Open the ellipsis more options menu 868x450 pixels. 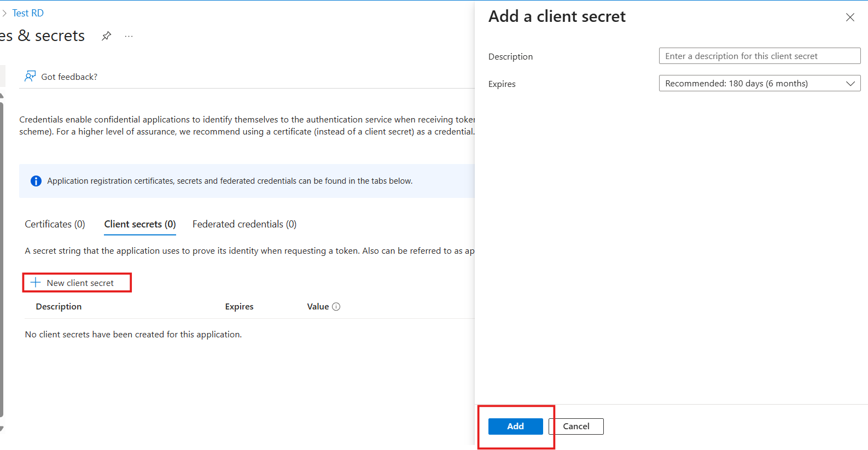coord(129,36)
